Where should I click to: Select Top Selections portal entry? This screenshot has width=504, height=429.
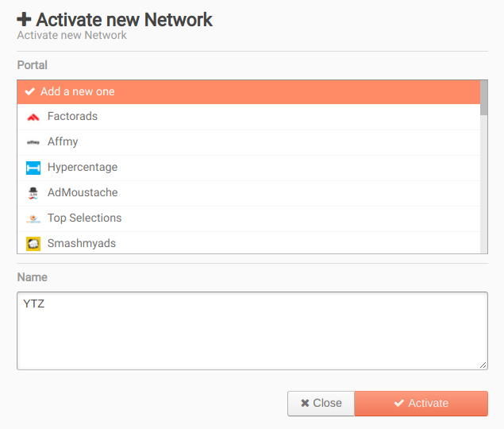pyautogui.click(x=84, y=218)
